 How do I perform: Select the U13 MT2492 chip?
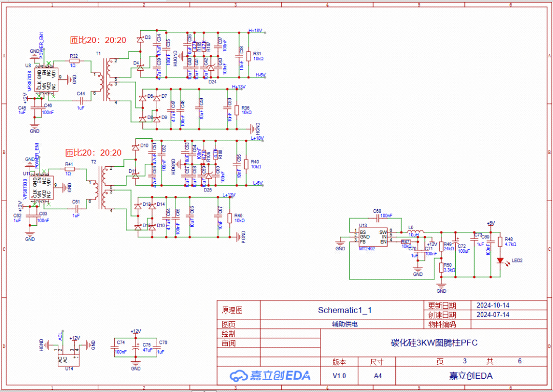click(373, 237)
